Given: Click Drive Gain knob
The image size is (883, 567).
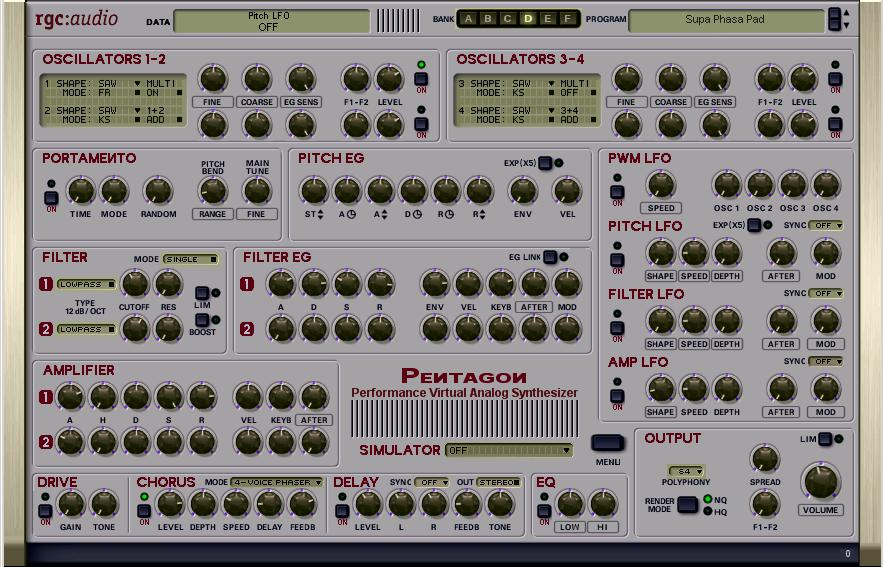Looking at the screenshot, I should tap(71, 504).
